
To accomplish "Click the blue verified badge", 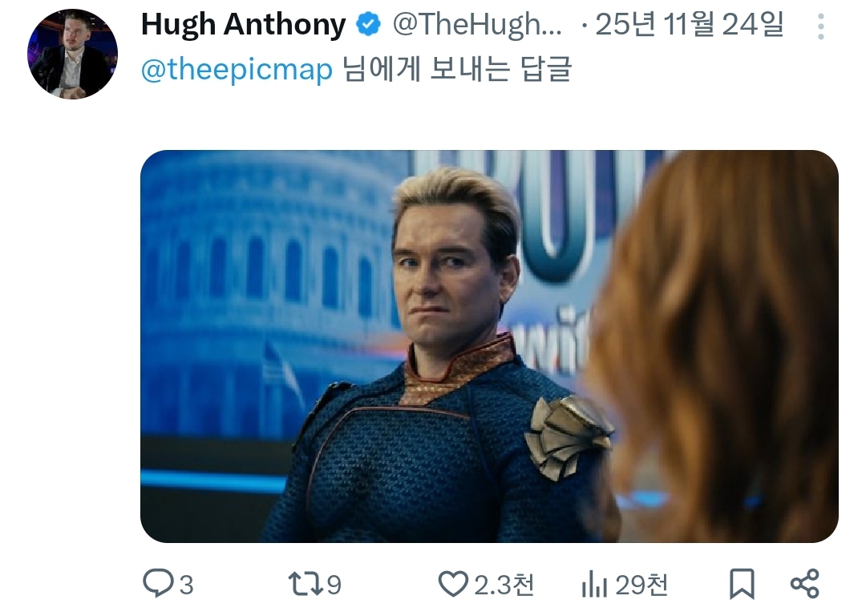I will (368, 26).
